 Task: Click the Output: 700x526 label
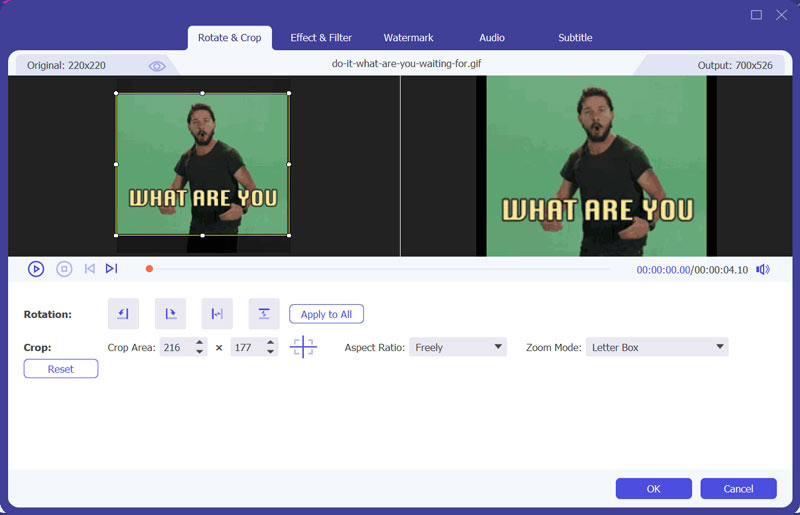735,65
